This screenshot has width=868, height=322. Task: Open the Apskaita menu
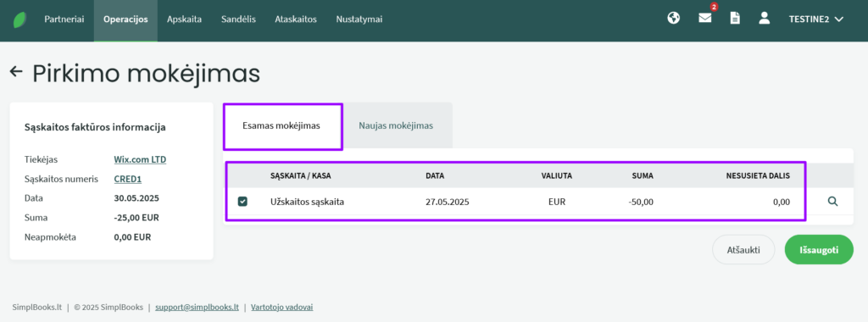pos(184,19)
